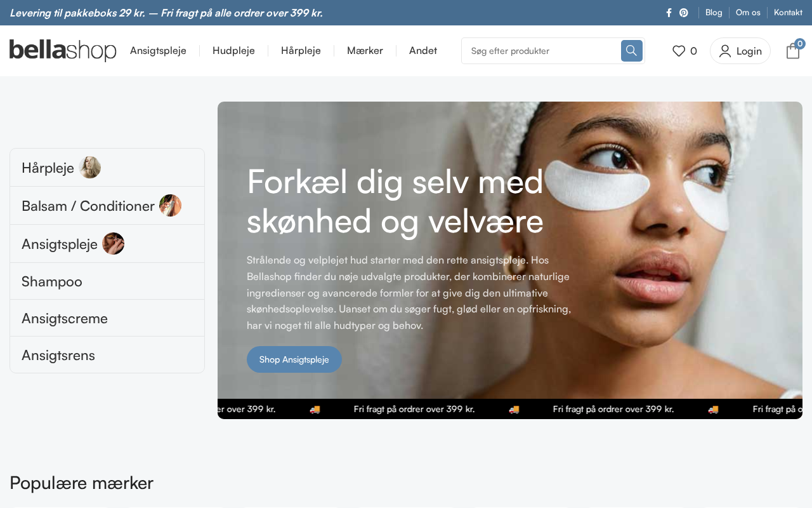Image resolution: width=812 pixels, height=508 pixels.
Task: Click the bellashop logo
Action: 63,50
